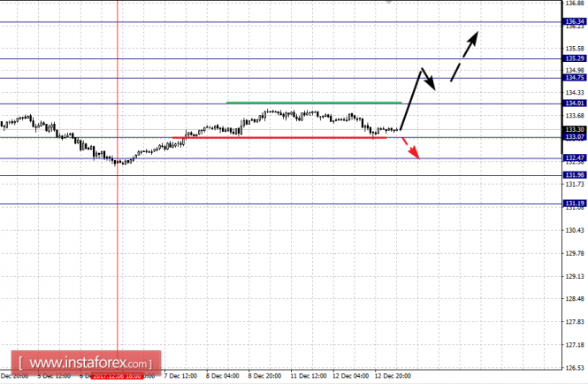
Task: Click the 12 Dec 20:00 time label
Action: tap(393, 376)
